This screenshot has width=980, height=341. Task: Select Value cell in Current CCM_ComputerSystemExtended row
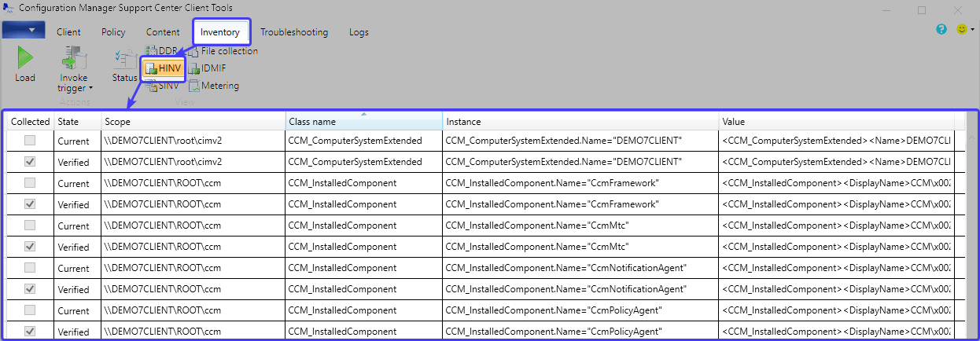pyautogui.click(x=836, y=141)
